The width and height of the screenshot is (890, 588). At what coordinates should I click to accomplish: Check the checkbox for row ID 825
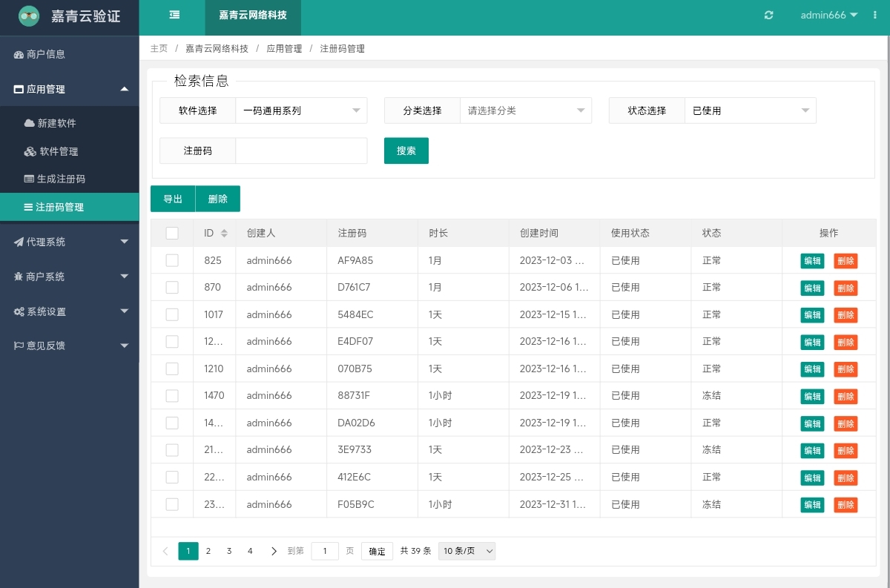pos(172,260)
